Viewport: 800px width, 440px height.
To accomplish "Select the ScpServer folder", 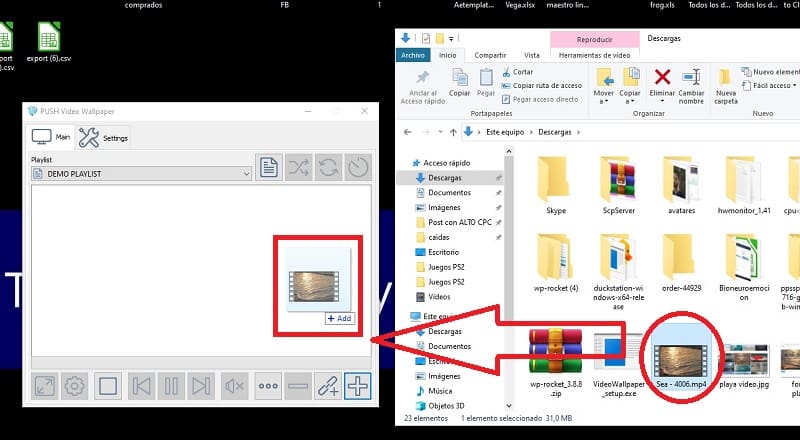I will pyautogui.click(x=618, y=185).
